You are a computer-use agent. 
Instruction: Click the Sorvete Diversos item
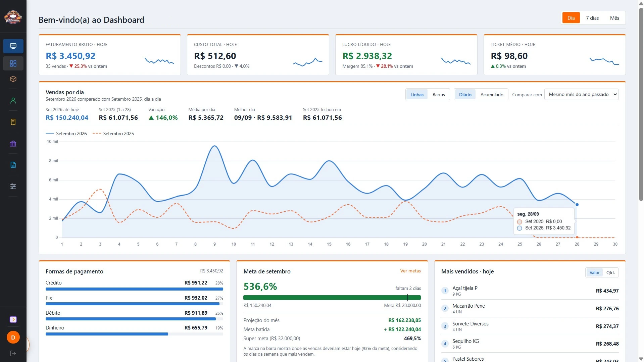(530, 326)
